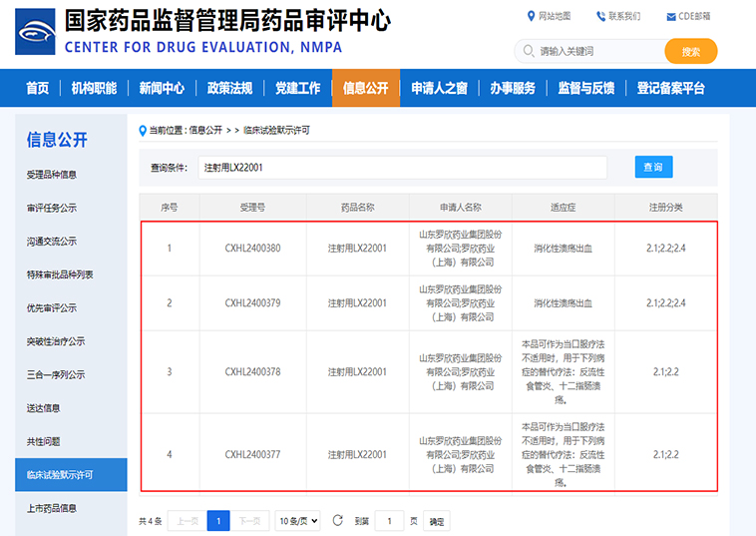
Task: Click the contact us (联系我们) phone icon
Action: tap(601, 16)
